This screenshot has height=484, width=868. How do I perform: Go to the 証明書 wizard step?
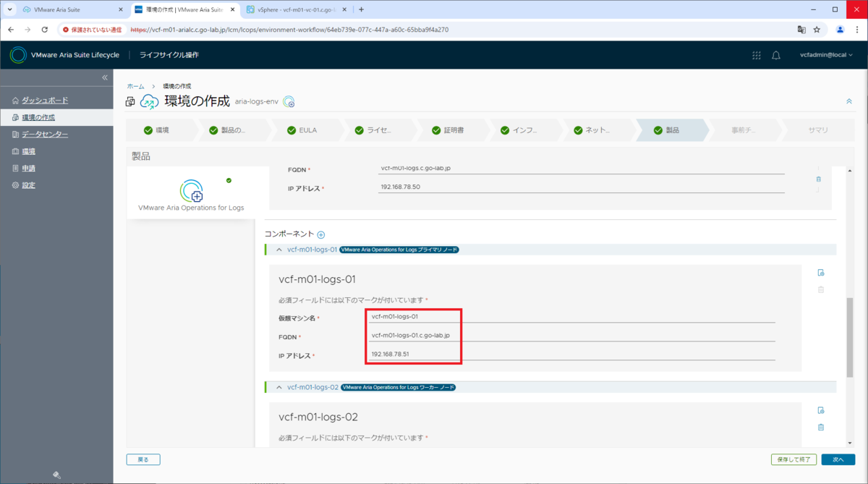(x=454, y=130)
